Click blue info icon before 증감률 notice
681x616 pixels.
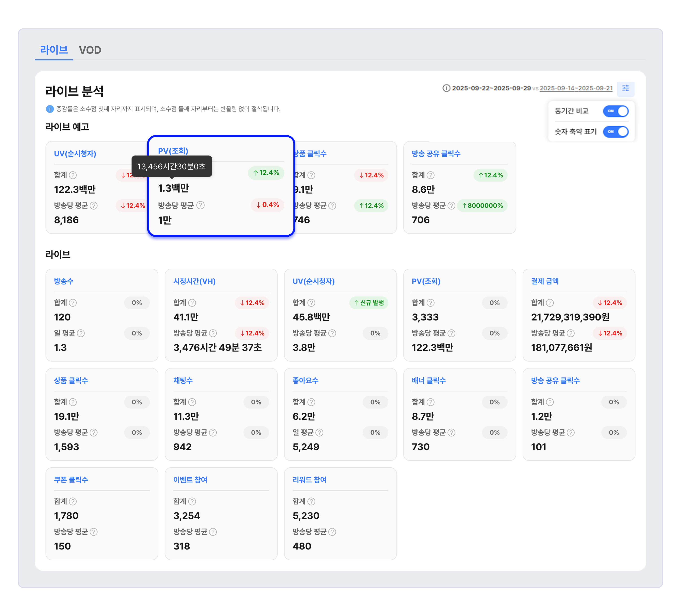point(50,109)
